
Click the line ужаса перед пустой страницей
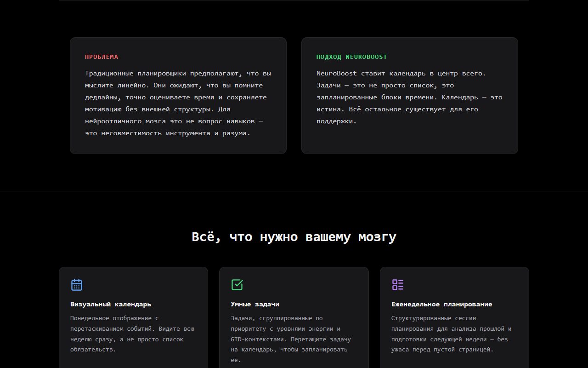pos(442,350)
